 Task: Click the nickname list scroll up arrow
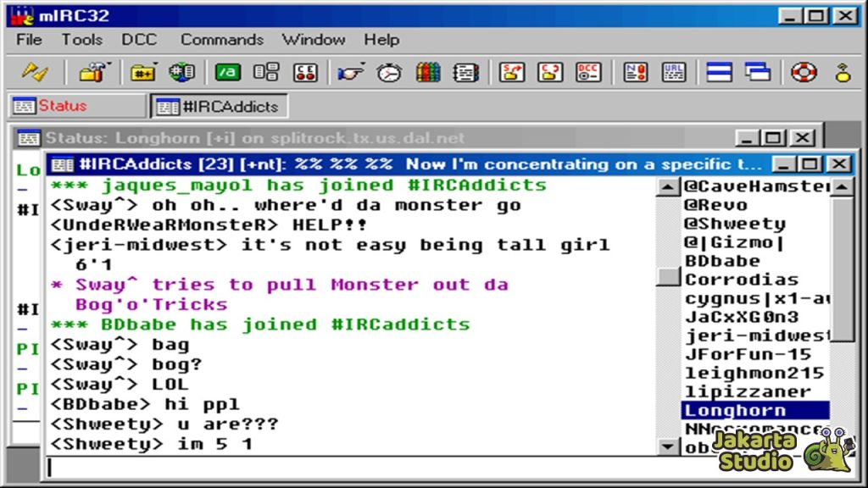click(x=842, y=187)
